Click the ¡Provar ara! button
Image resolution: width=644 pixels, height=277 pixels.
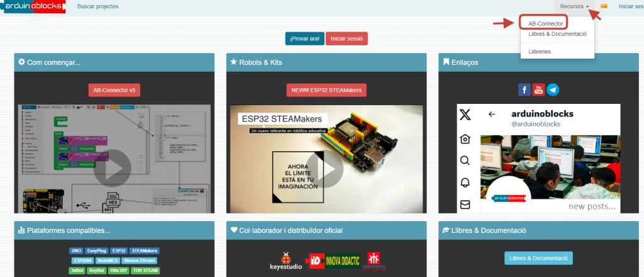tap(305, 38)
